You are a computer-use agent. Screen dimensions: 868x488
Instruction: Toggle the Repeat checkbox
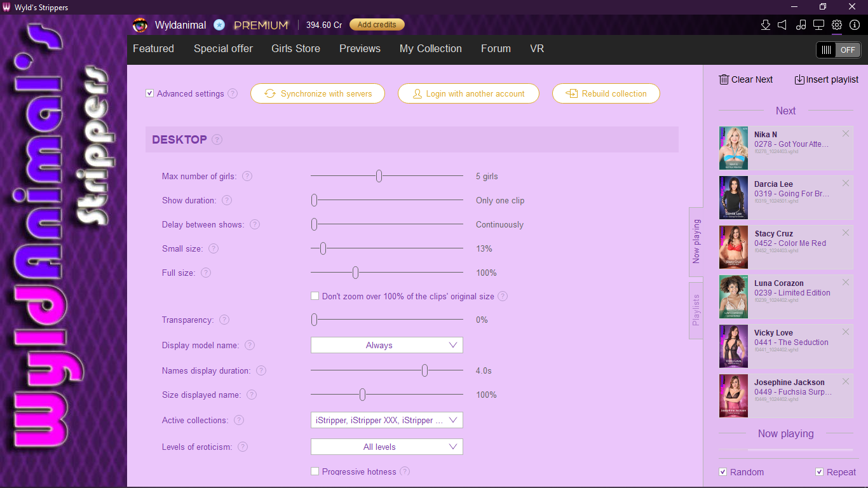click(x=820, y=472)
